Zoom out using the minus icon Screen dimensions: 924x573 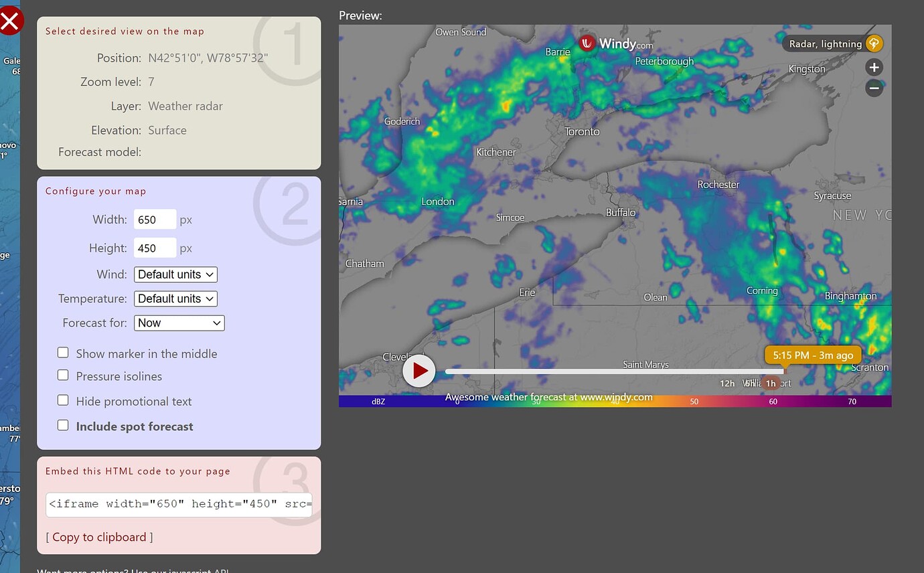click(x=874, y=88)
